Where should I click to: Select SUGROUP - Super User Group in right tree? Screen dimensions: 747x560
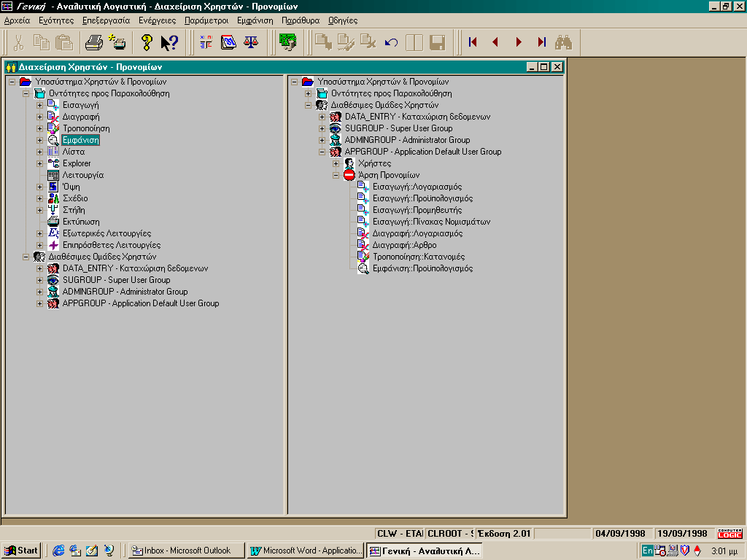click(x=399, y=128)
